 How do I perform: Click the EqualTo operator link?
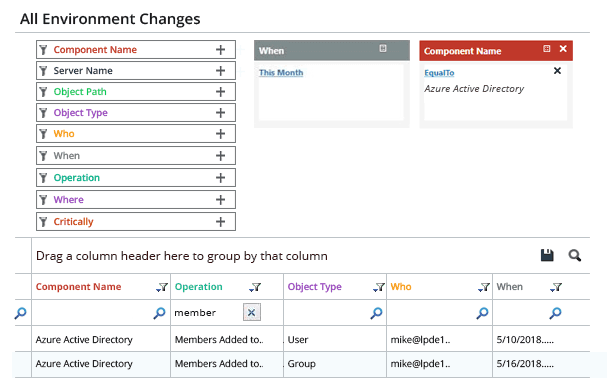click(439, 73)
